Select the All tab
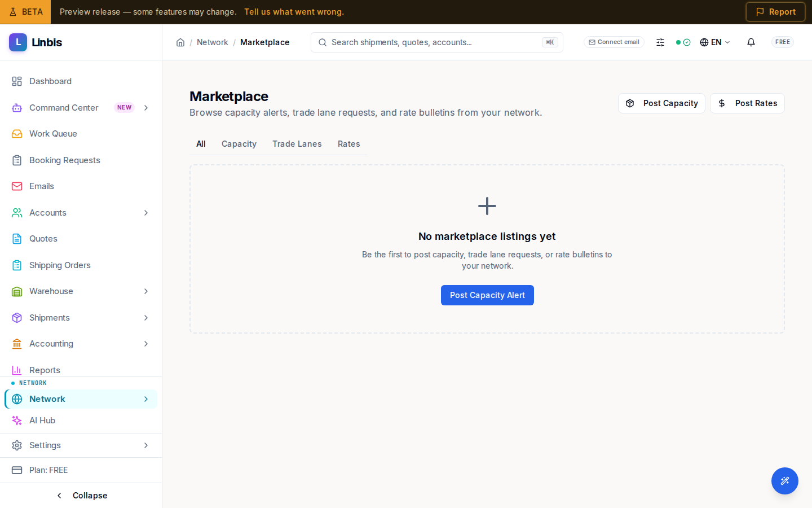 (x=201, y=144)
